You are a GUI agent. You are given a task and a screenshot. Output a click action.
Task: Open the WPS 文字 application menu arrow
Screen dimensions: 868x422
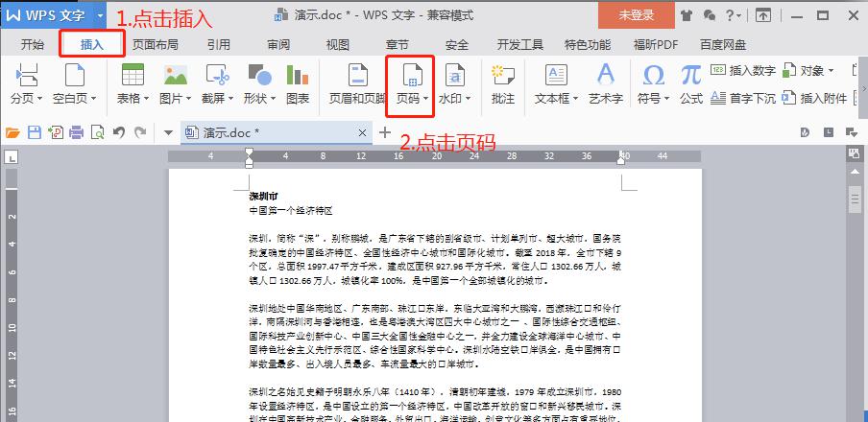tap(100, 15)
